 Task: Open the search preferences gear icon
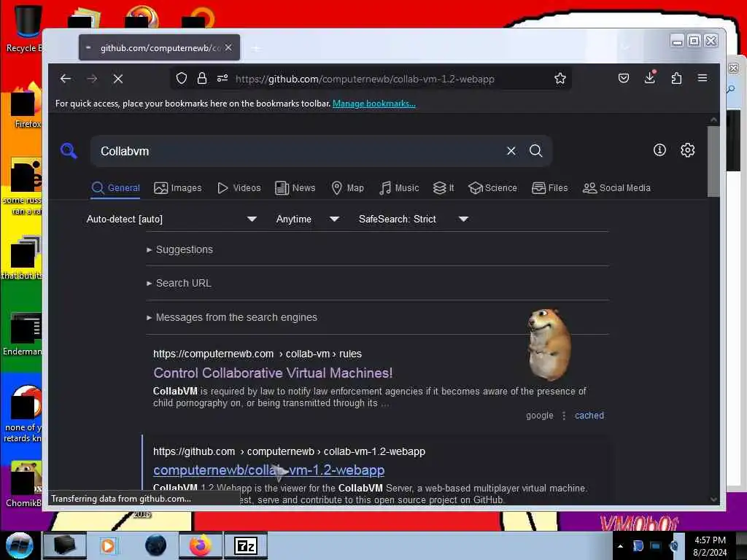click(687, 150)
